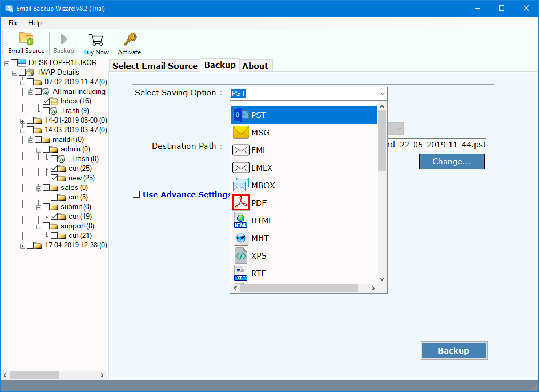The width and height of the screenshot is (539, 392).
Task: Check the support cur (21) checkbox
Action: tap(54, 236)
